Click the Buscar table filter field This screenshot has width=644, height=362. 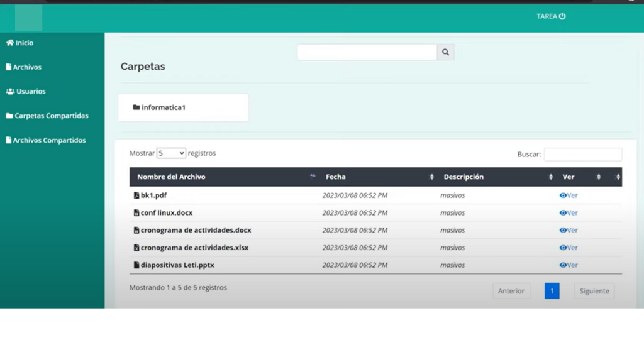pos(582,155)
